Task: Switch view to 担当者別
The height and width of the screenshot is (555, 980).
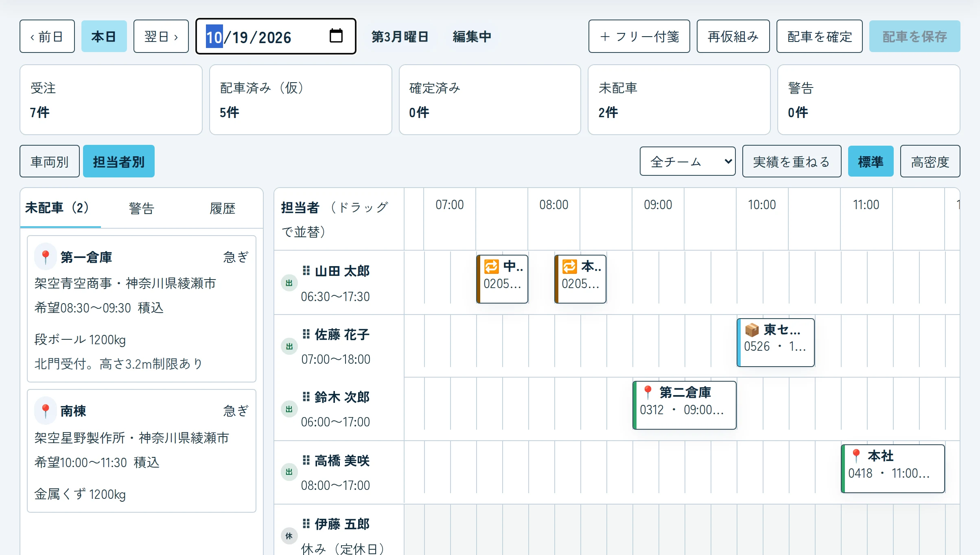Action: click(118, 162)
